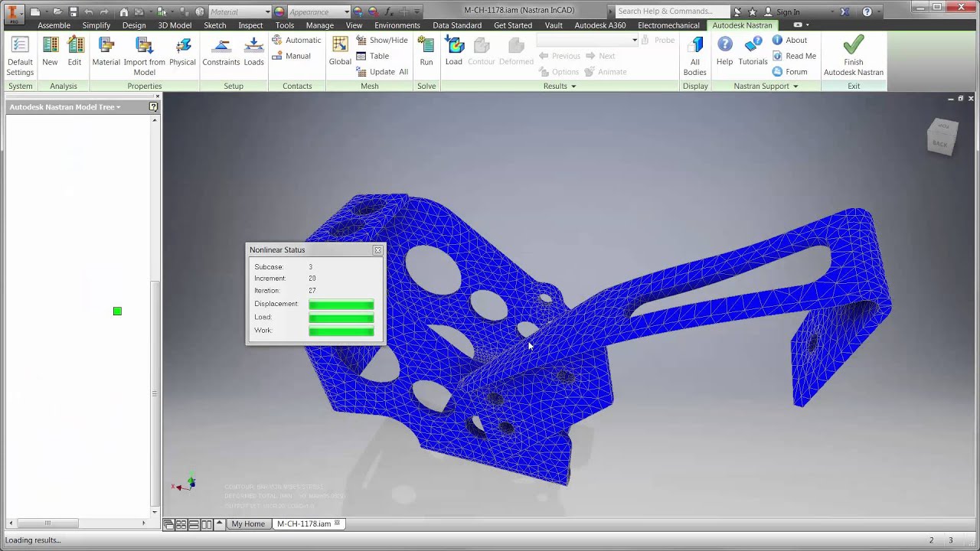
Task: Open Nastran Help
Action: click(x=724, y=52)
